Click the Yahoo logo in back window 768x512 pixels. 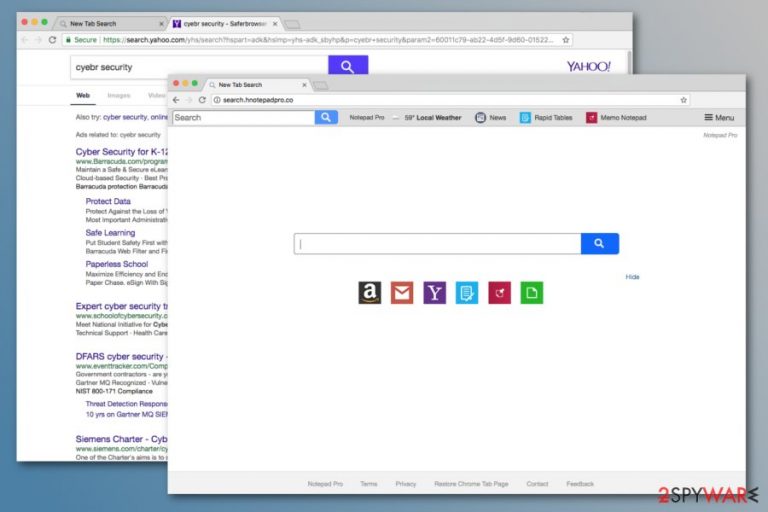589,66
